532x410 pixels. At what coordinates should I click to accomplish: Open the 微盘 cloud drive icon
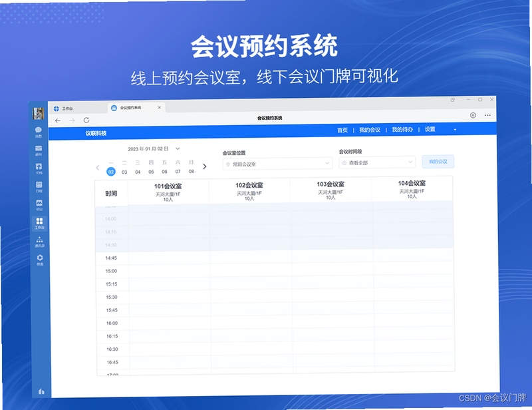pos(40,260)
